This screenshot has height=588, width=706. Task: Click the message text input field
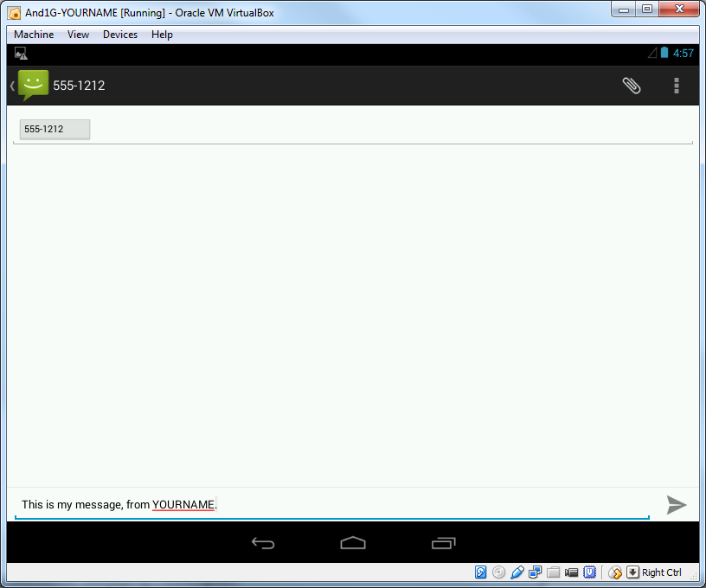[332, 505]
